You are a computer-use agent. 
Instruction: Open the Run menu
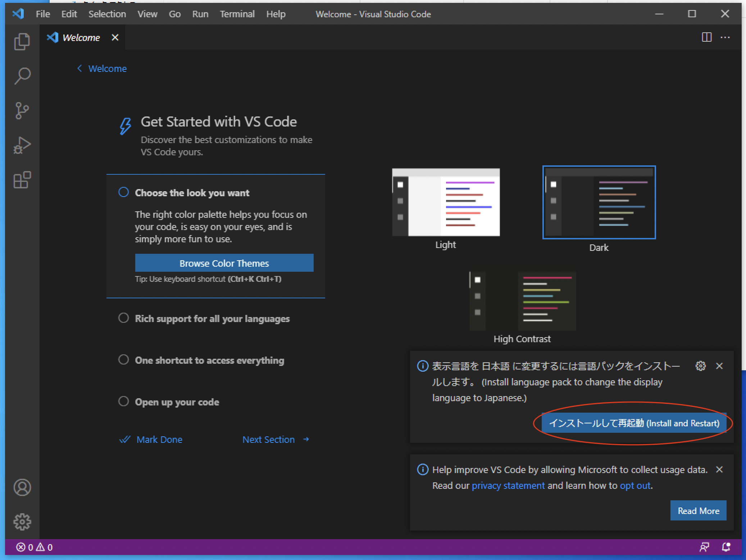(x=200, y=14)
